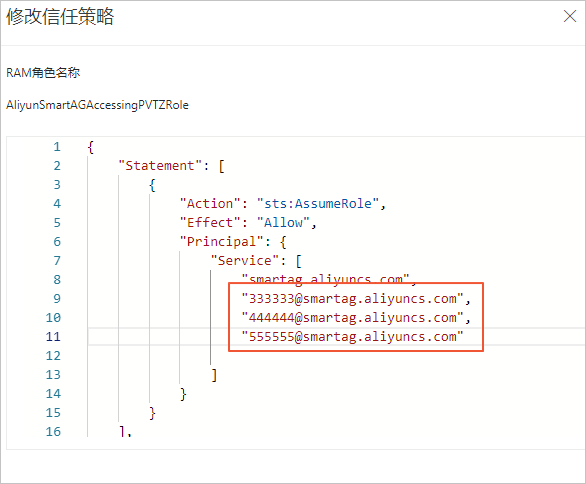Click the 555555@smartag.aliyuncs.com entry
The image size is (586, 484).
click(x=352, y=337)
